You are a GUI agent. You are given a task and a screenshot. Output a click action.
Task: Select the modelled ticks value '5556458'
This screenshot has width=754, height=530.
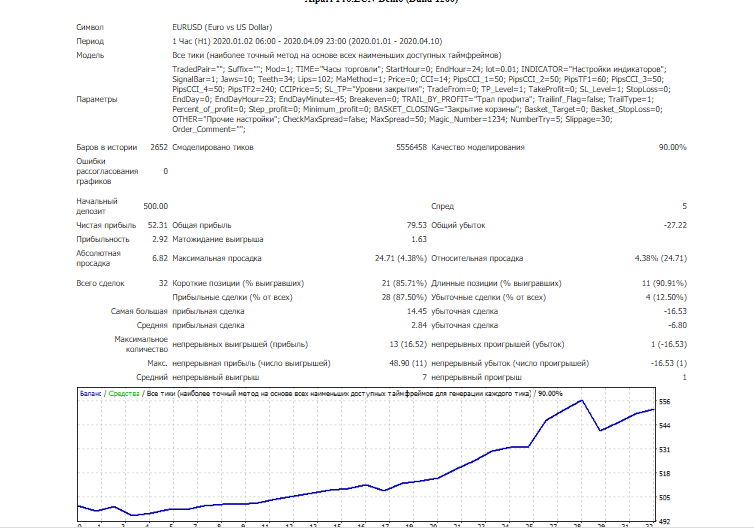tap(411, 147)
